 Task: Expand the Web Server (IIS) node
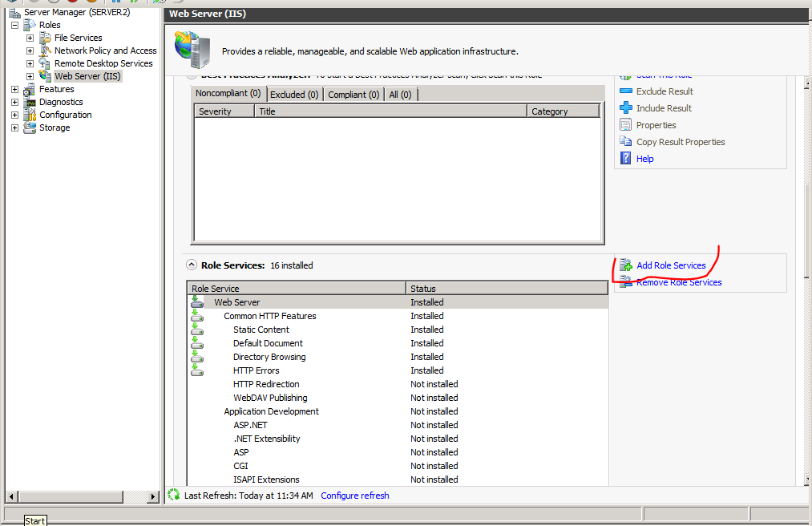pyautogui.click(x=30, y=76)
